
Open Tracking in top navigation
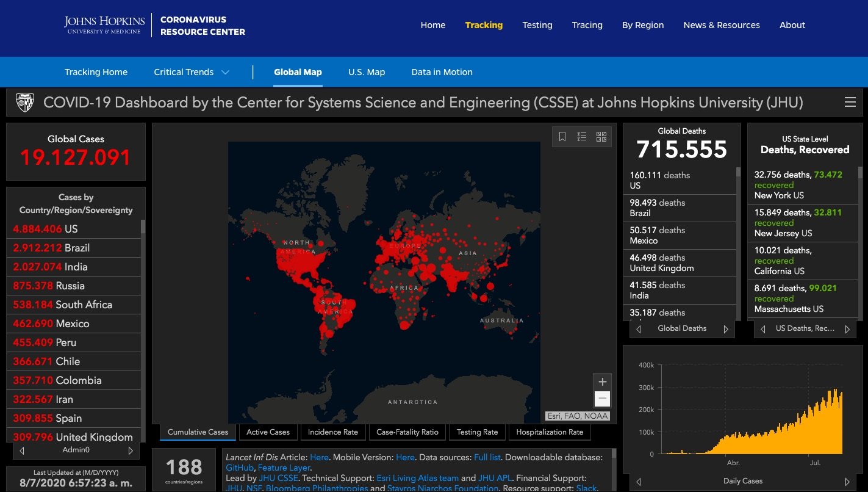[484, 25]
